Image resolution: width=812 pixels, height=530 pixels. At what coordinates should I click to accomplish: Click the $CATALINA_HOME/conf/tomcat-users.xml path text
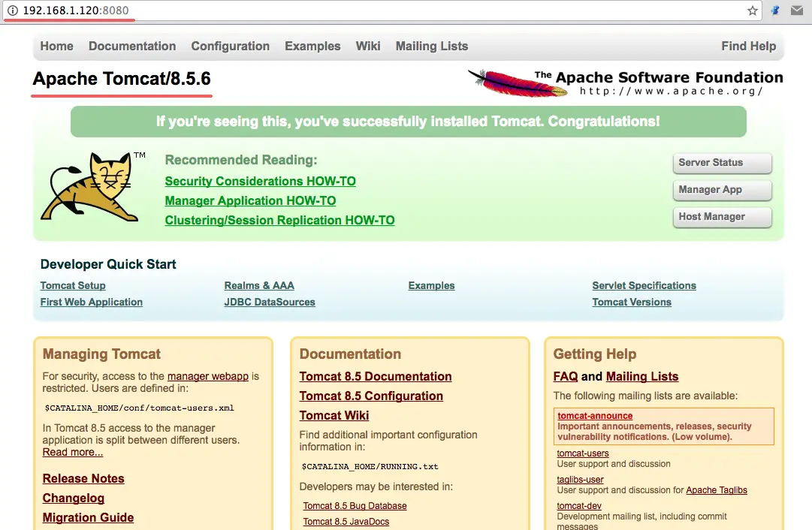[139, 408]
